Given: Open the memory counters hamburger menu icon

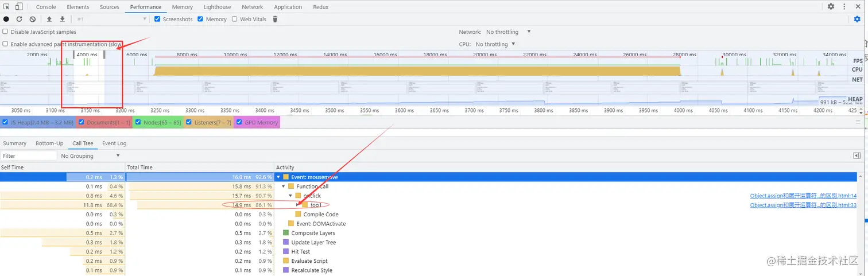Looking at the screenshot, I should (x=858, y=122).
